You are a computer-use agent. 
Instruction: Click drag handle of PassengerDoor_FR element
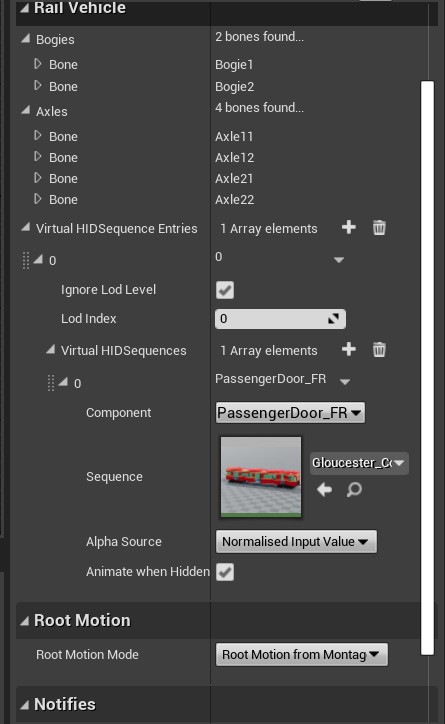51,383
